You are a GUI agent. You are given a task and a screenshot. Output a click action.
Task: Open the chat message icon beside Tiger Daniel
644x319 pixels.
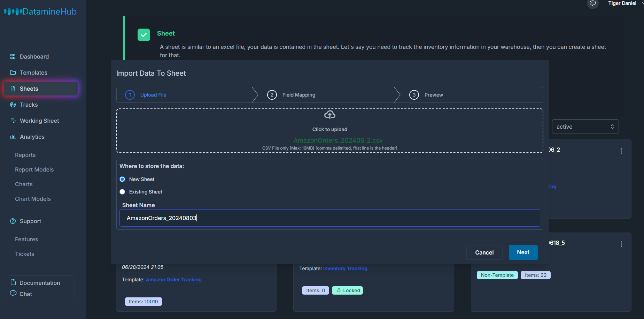[x=592, y=3]
